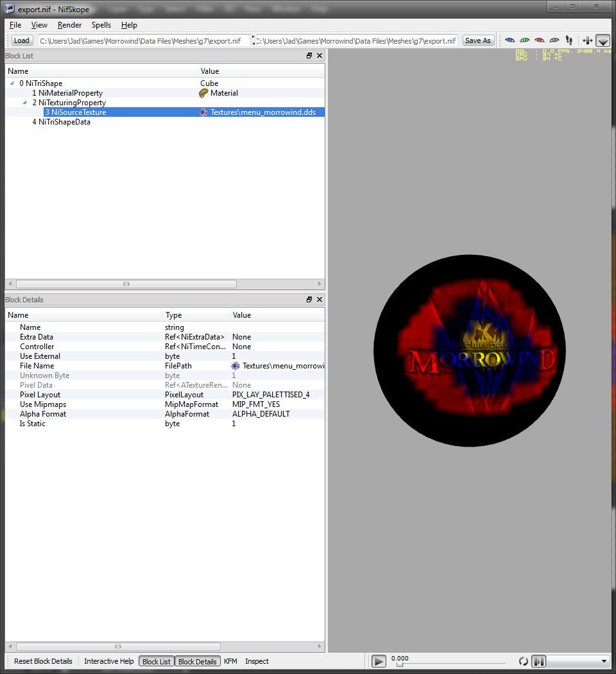The width and height of the screenshot is (616, 674).
Task: Click the save file path field
Action: point(356,41)
